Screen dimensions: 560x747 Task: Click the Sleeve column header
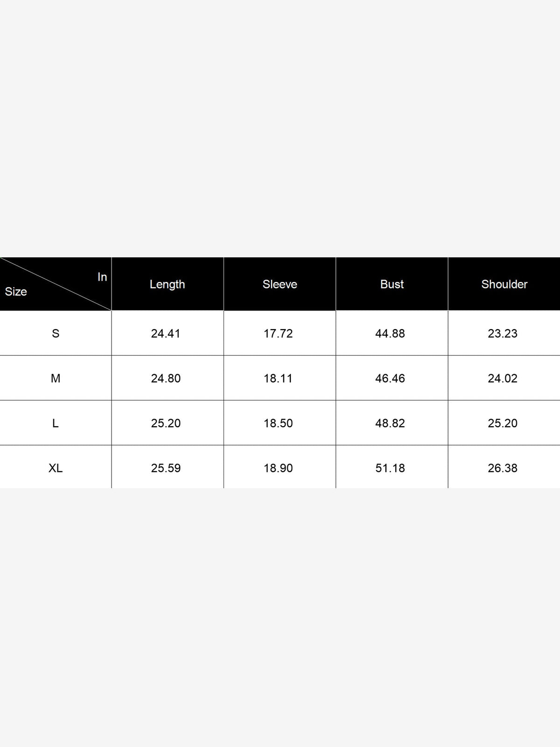(280, 284)
